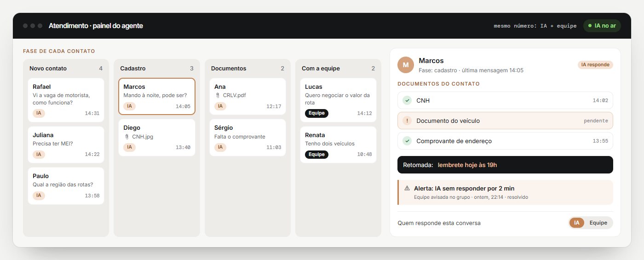Click 'Fase: cadastro · última mensagem 14:05' text
The height and width of the screenshot is (260, 644).
[x=471, y=70]
